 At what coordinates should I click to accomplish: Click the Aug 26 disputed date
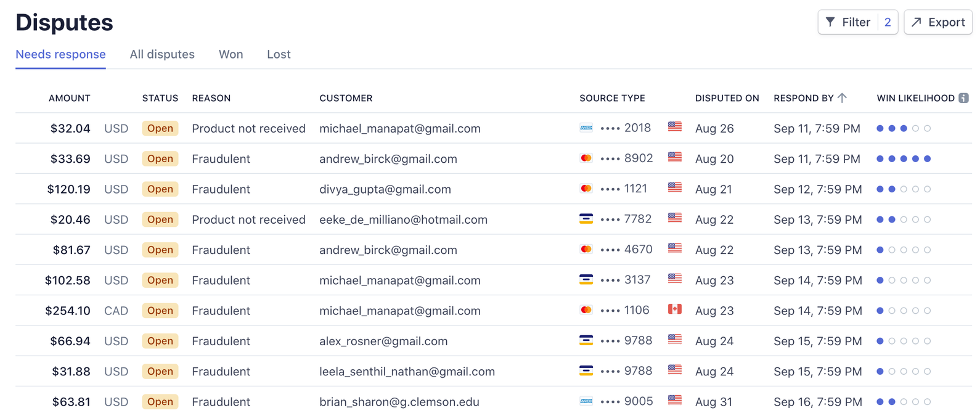click(714, 128)
